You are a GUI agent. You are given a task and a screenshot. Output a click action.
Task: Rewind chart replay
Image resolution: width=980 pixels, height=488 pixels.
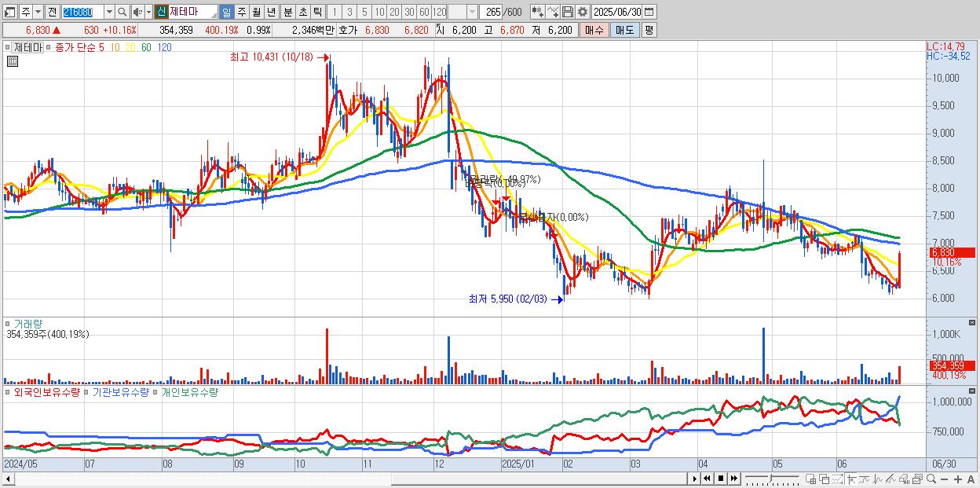707,479
